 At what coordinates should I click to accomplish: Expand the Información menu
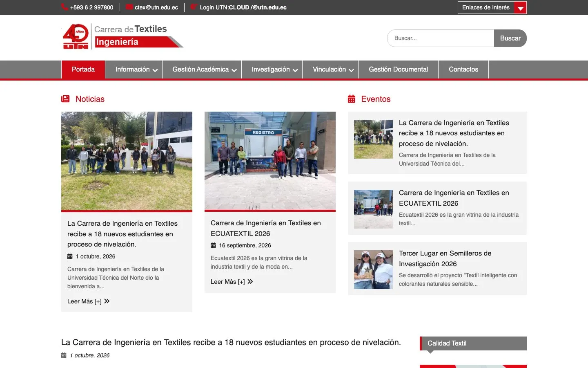tap(134, 70)
